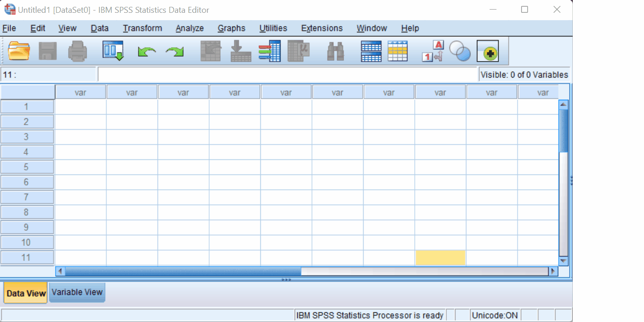Find data using the binoculars icon
Viewport: 644px width, 322px height.
coord(336,51)
